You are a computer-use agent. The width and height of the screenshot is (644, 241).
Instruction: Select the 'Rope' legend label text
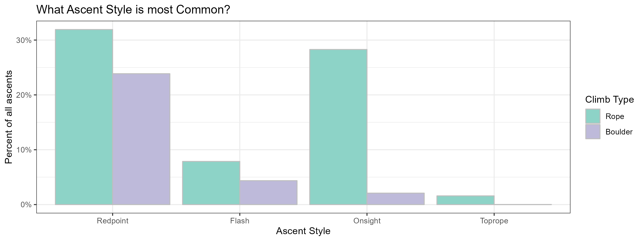[615, 116]
